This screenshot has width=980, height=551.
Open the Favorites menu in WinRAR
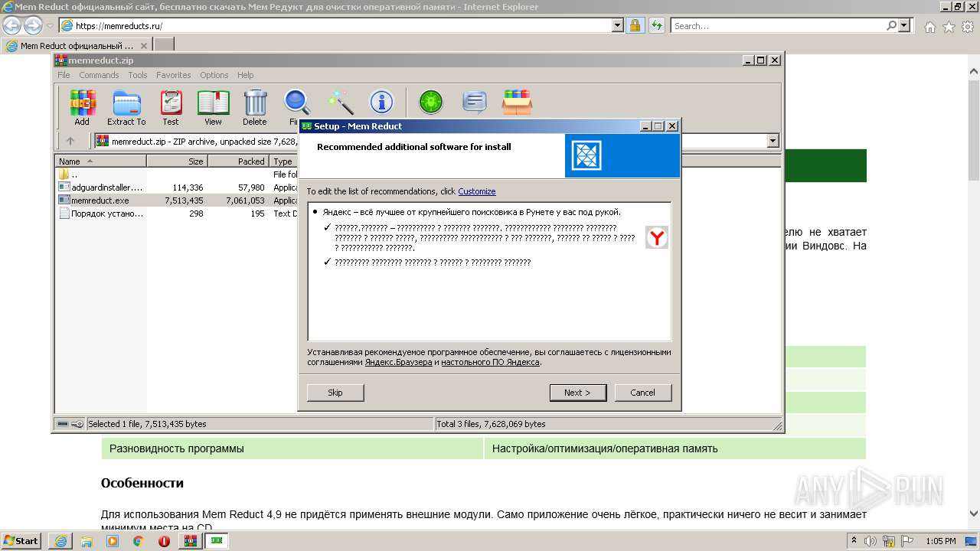click(x=174, y=75)
